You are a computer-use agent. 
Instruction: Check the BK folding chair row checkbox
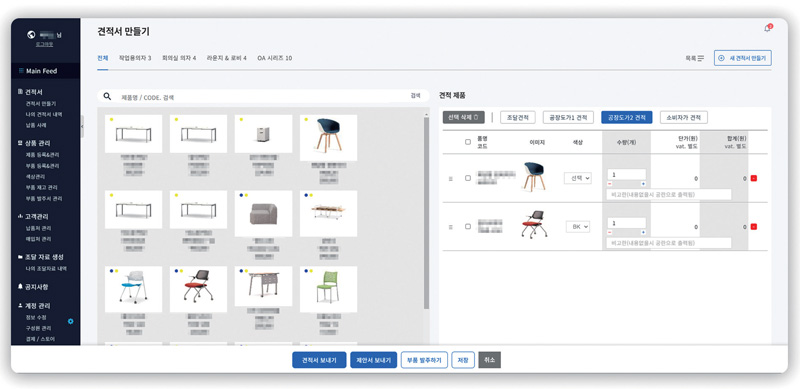[468, 227]
